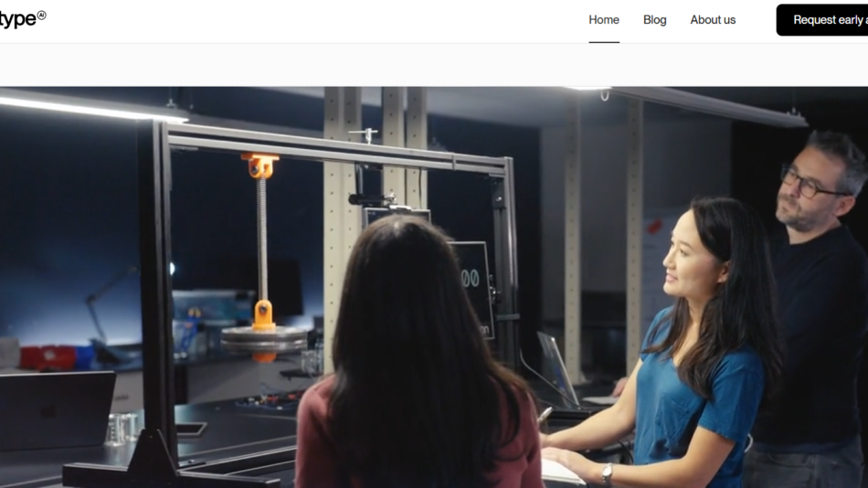Click the AI superscript badge in logo
Viewport: 868px width, 488px height.
pos(41,16)
